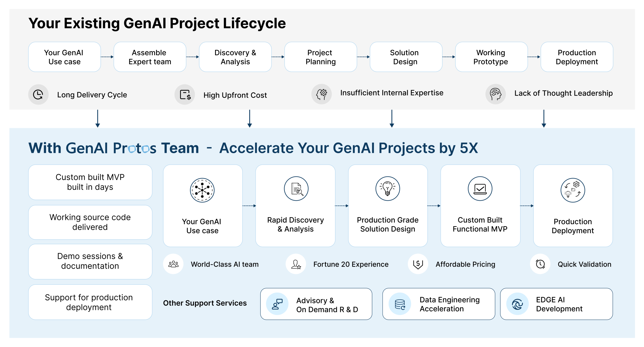Click the lightbulb icon for Production Grade Solution Design
Viewport: 644px width, 347px height.
388,189
